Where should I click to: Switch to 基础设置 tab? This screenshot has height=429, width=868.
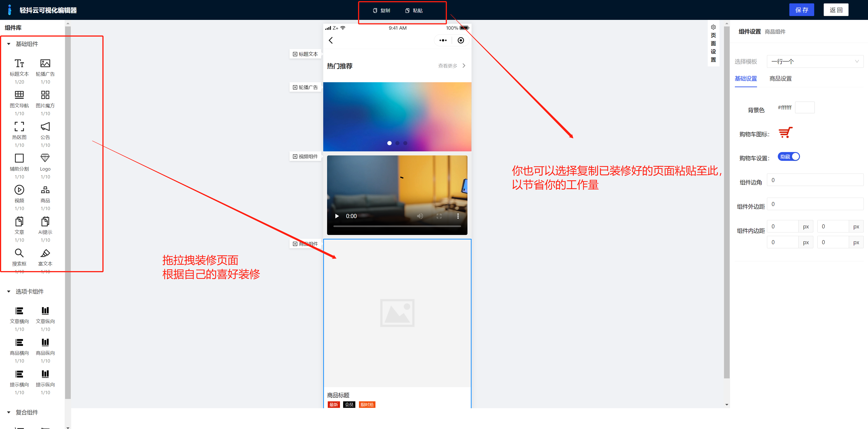tap(745, 78)
